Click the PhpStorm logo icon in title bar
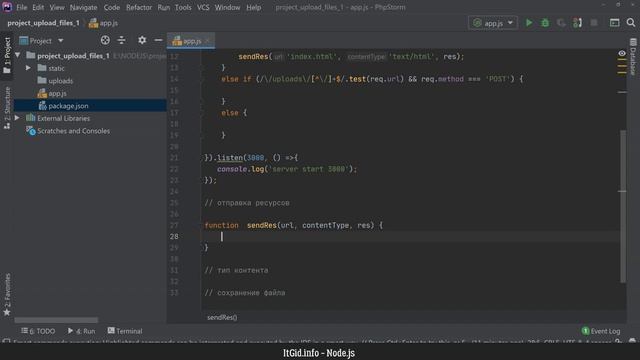 coord(7,7)
